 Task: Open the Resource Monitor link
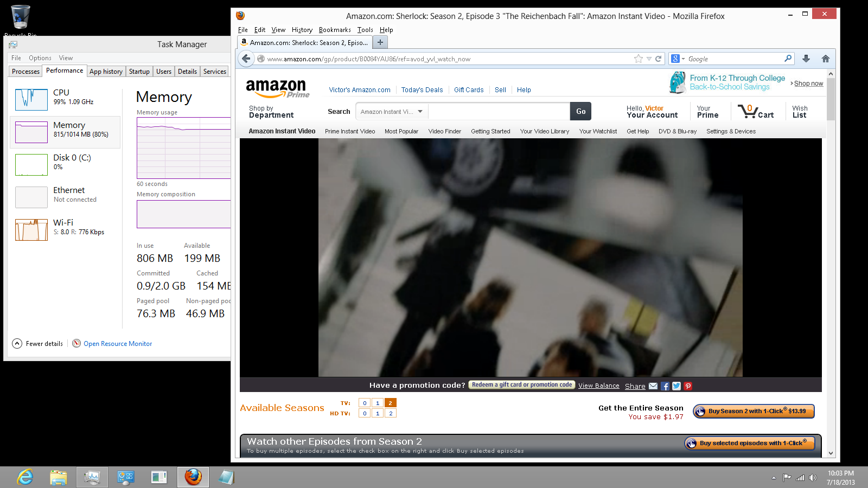[118, 344]
